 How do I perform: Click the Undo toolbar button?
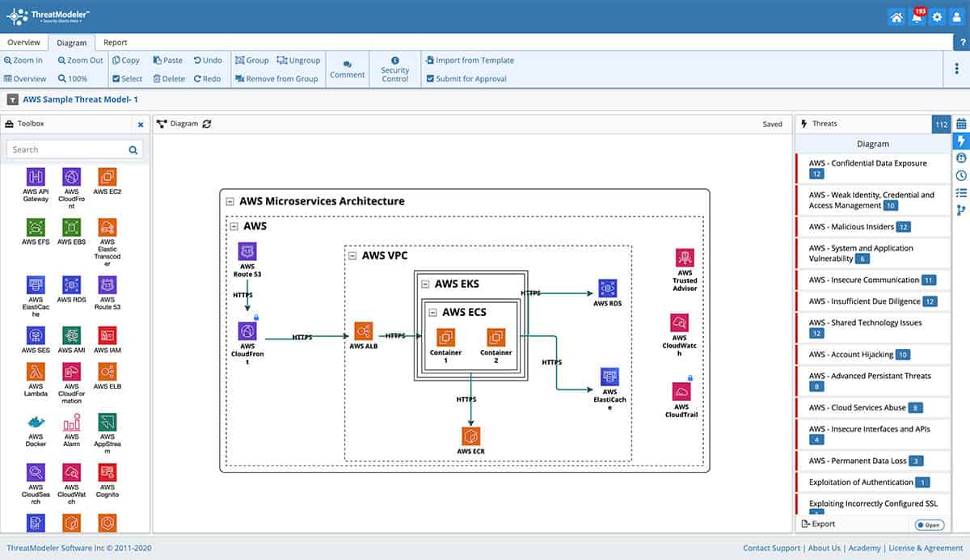208,60
